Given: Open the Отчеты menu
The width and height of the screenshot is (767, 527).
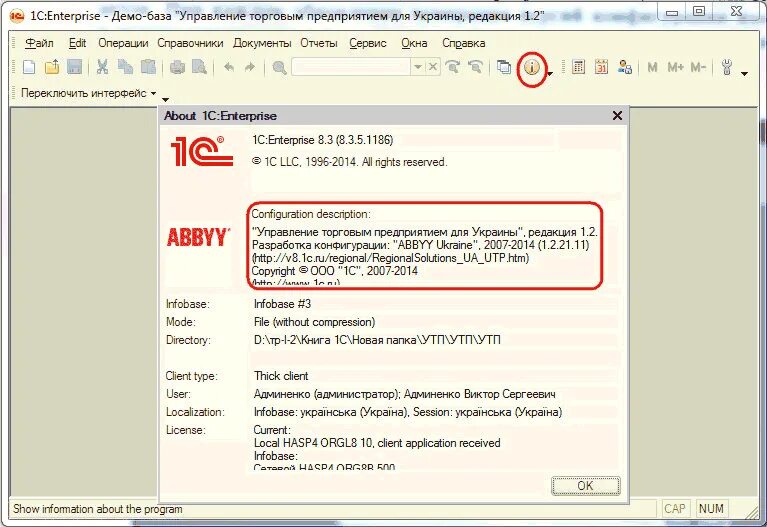Looking at the screenshot, I should point(319,43).
